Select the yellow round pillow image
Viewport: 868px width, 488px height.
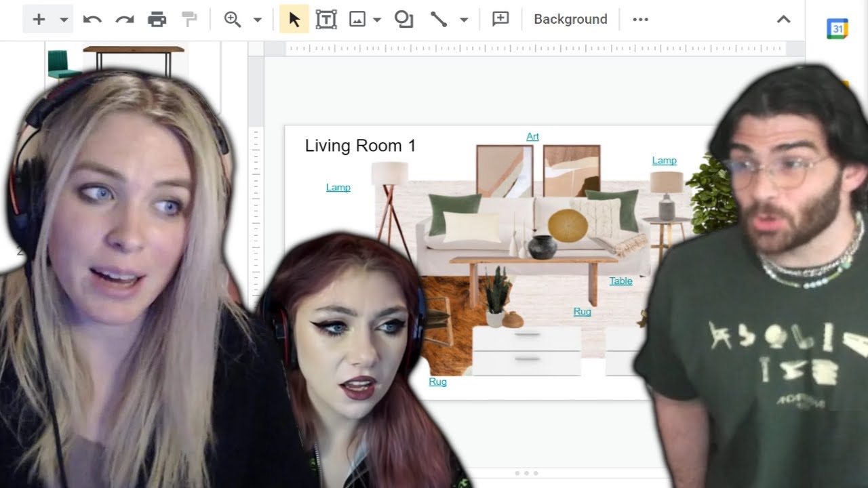568,226
